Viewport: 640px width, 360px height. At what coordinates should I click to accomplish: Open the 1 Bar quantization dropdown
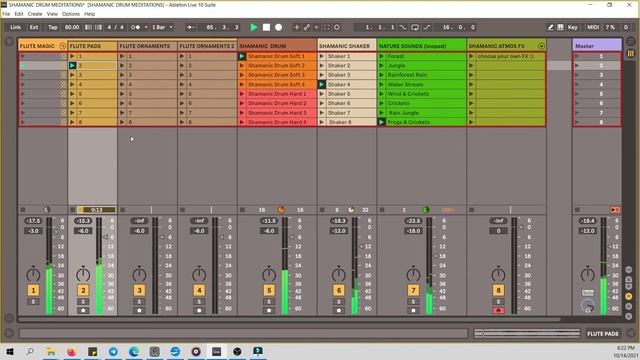(x=162, y=27)
